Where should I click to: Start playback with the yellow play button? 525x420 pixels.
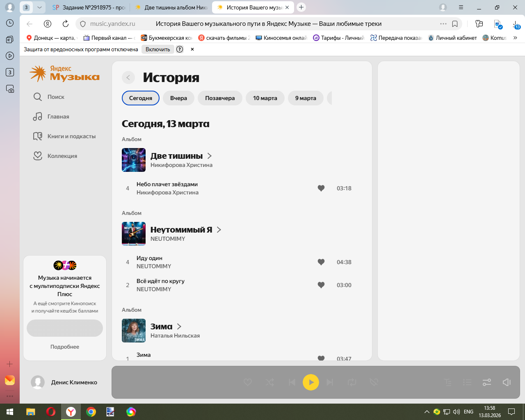[x=311, y=382]
